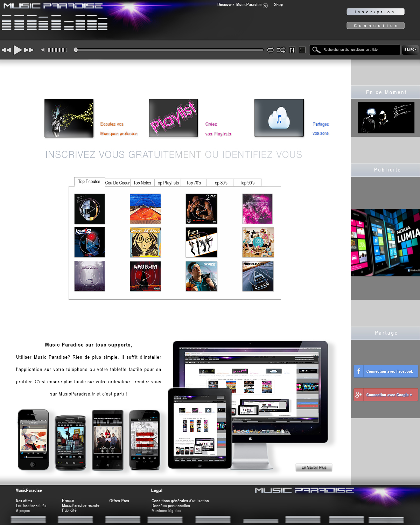The image size is (420, 525).
Task: Open 'Mentions légales' footer link
Action: pyautogui.click(x=166, y=511)
